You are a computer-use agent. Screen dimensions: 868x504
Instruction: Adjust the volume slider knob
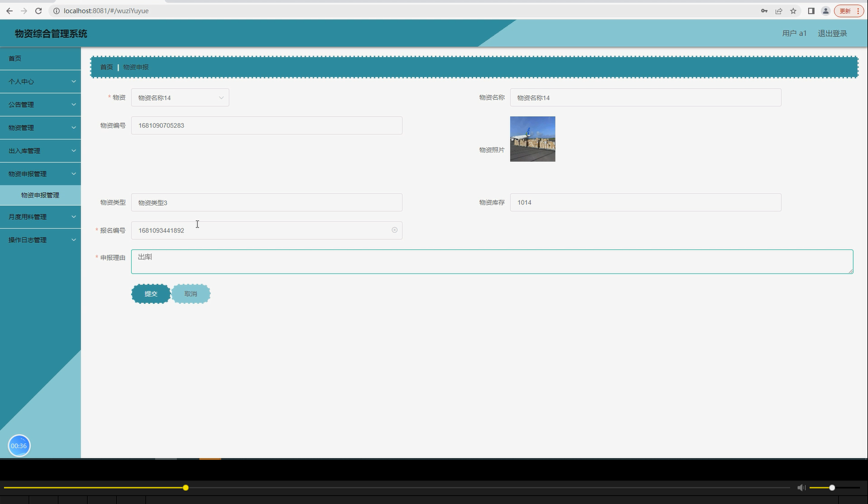pos(832,487)
